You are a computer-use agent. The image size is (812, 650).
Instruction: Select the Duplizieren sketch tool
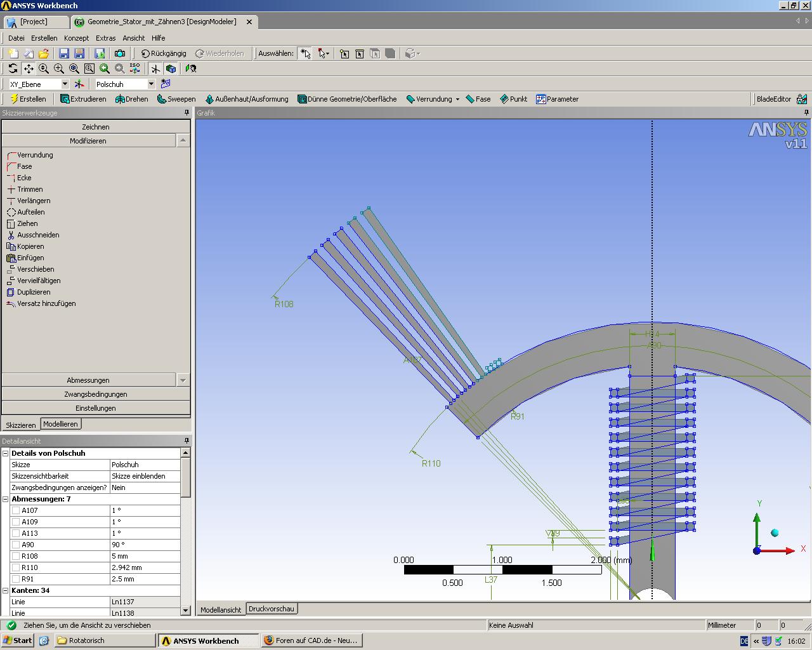click(29, 292)
